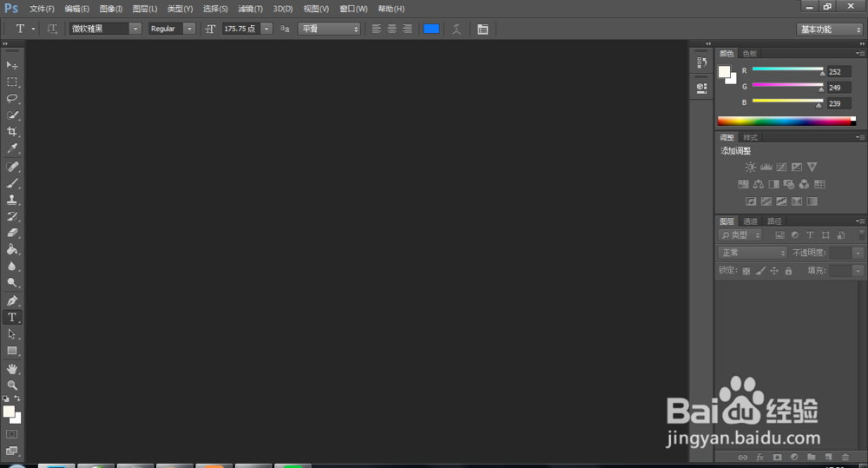Switch to the 色板 tab
Screen dimensions: 868x468
750,53
